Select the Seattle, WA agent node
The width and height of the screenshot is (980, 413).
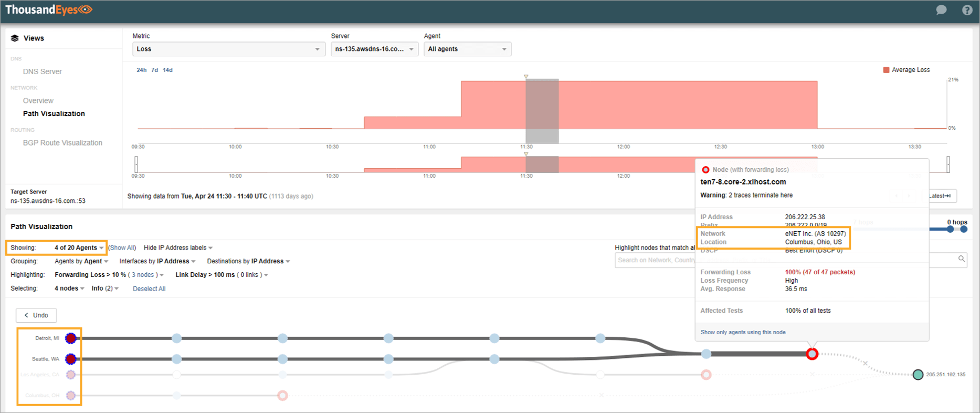click(71, 359)
